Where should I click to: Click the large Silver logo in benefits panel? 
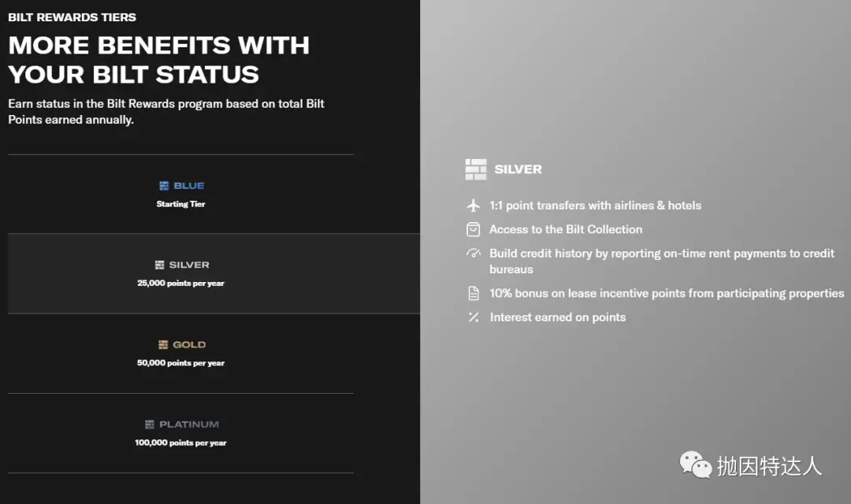(x=476, y=169)
